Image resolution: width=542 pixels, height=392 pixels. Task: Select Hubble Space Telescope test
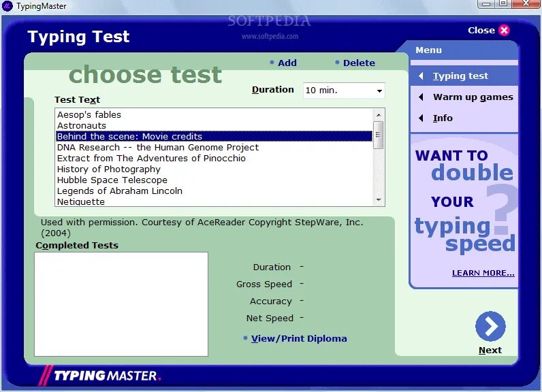pos(214,180)
